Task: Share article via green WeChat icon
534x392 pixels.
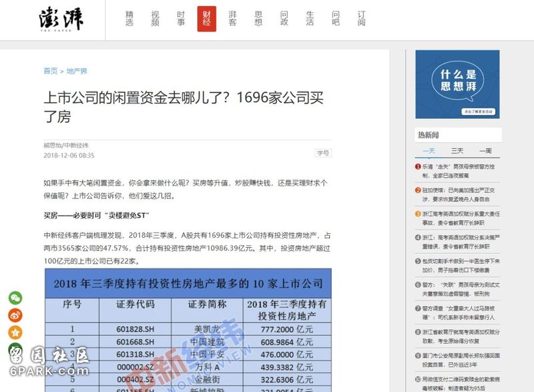Action: 15,298
